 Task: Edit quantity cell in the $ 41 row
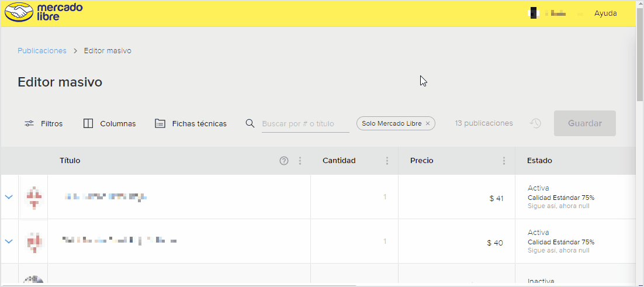click(355, 197)
